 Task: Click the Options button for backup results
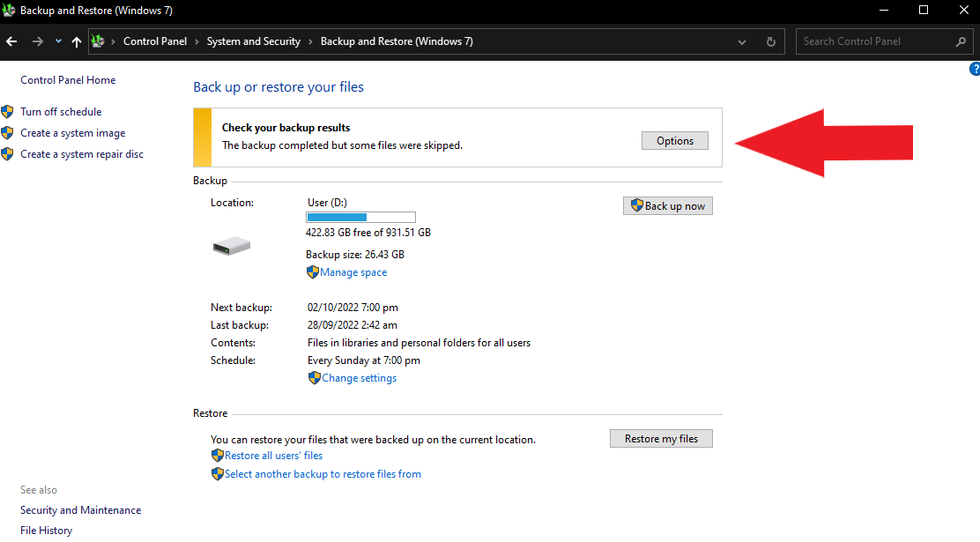coord(675,141)
